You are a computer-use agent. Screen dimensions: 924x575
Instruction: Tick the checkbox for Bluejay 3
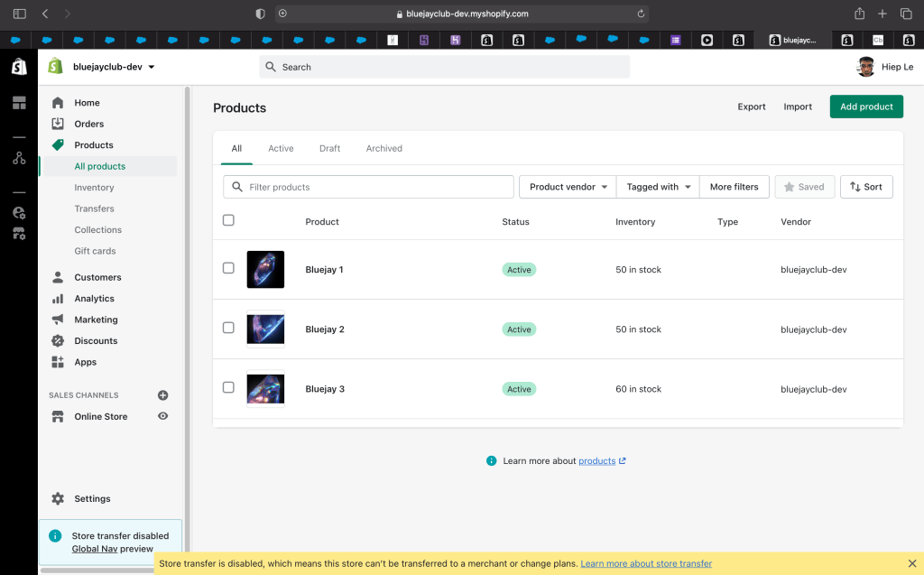(228, 387)
